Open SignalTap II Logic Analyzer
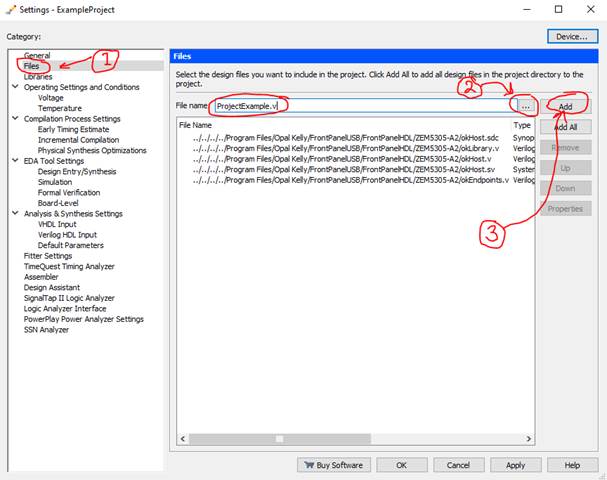The width and height of the screenshot is (607, 480). tap(69, 298)
